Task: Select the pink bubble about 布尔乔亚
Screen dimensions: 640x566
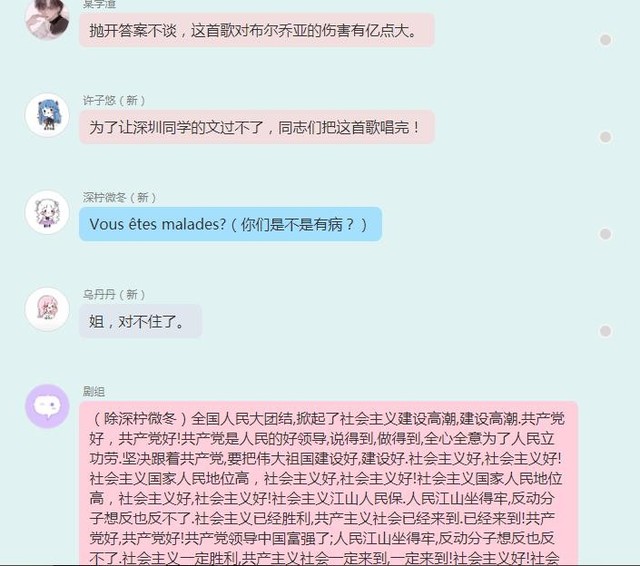Action: pos(257,30)
